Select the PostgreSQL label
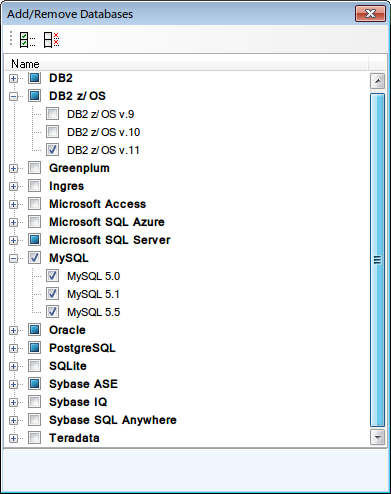This screenshot has height=494, width=391. (82, 348)
